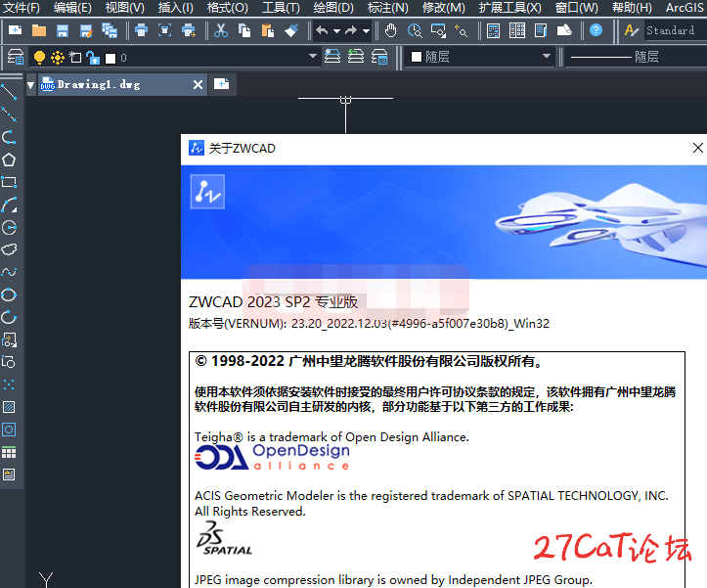Click the Paste clipboard icon

click(x=268, y=30)
